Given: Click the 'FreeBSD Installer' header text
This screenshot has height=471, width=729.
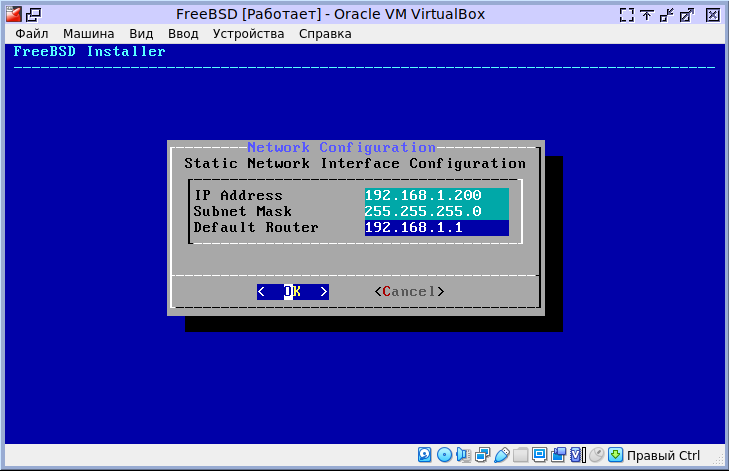Looking at the screenshot, I should (x=89, y=51).
